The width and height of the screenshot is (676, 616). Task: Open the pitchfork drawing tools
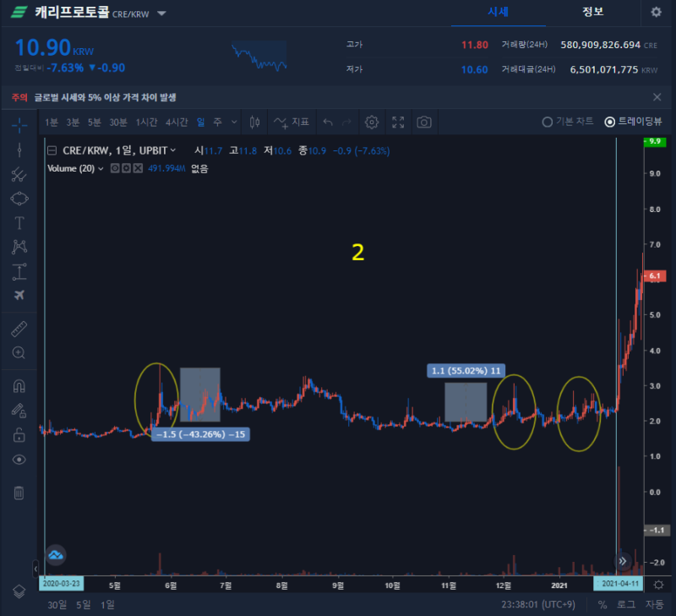click(x=19, y=175)
